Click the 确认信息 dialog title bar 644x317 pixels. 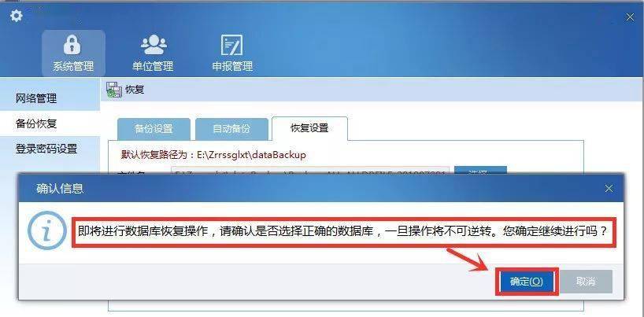click(321, 189)
